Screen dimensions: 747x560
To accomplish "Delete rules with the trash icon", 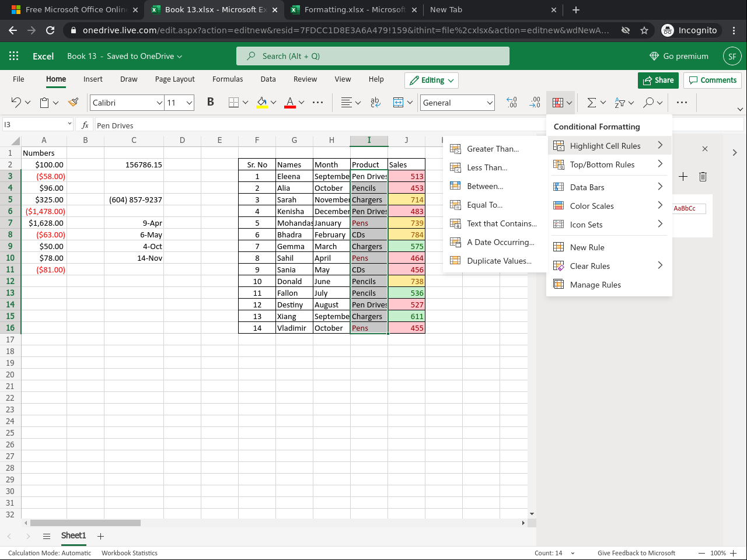I will pyautogui.click(x=703, y=176).
